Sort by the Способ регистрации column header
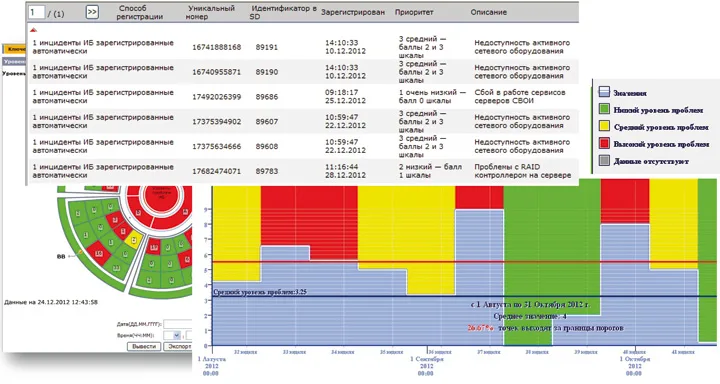 (139, 12)
